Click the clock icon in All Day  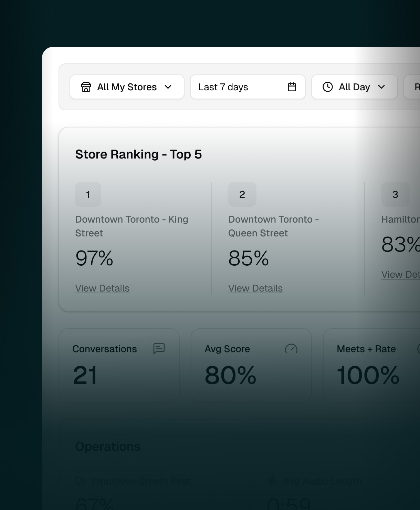coord(328,87)
